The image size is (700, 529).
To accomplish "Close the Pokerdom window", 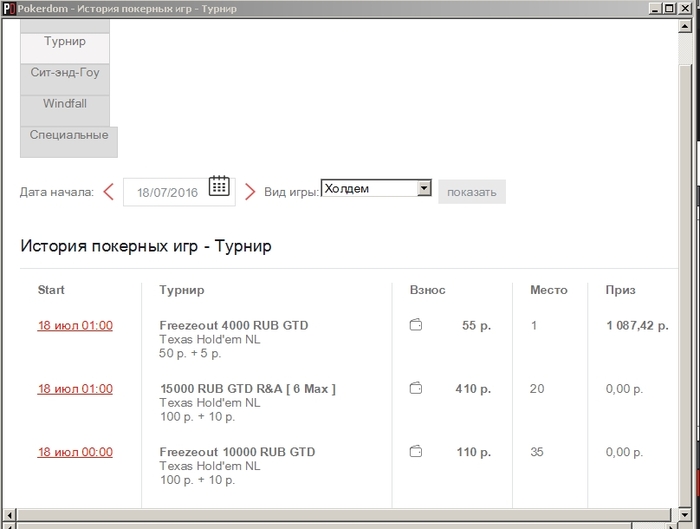I will [x=685, y=8].
